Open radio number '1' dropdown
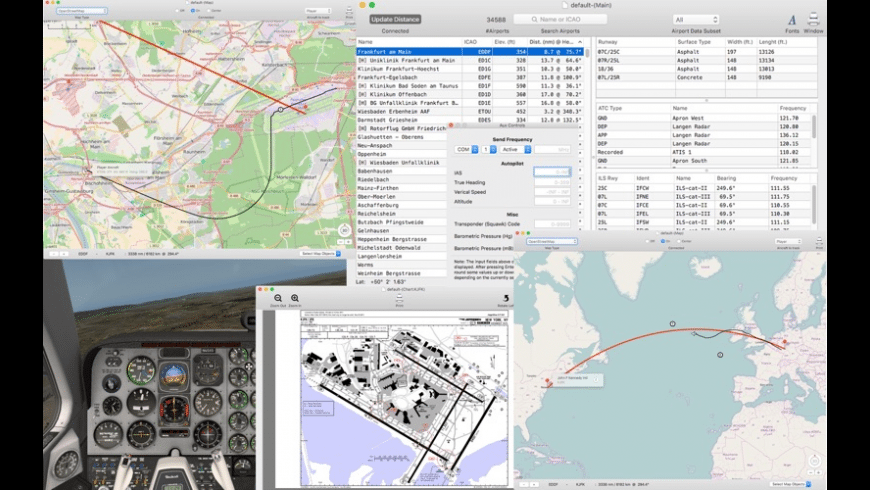 click(489, 149)
